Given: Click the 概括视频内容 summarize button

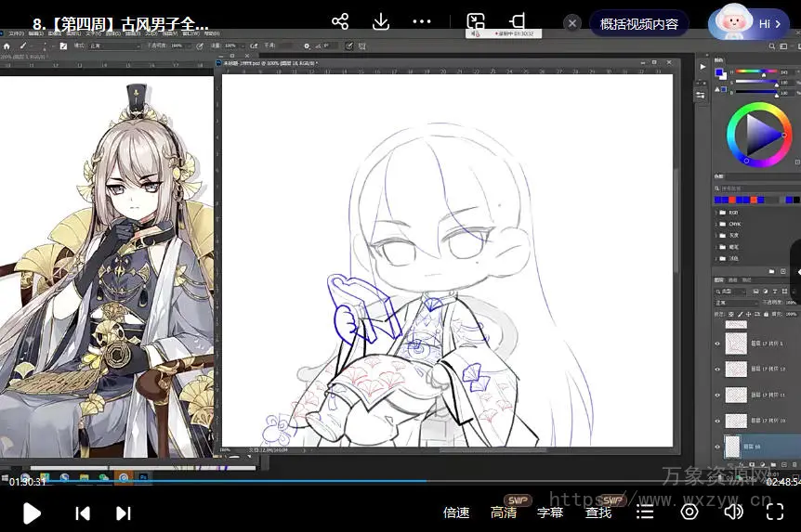Looking at the screenshot, I should (x=638, y=23).
